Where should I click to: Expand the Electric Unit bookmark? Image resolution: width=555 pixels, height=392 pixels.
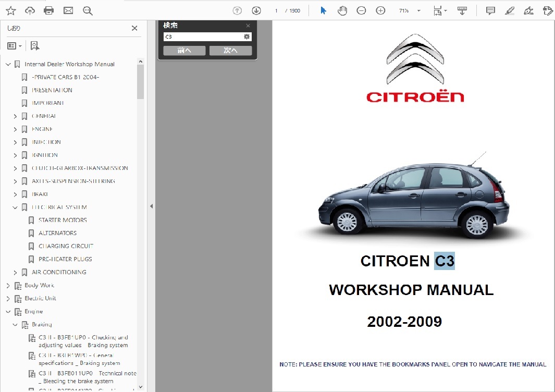pos(8,299)
